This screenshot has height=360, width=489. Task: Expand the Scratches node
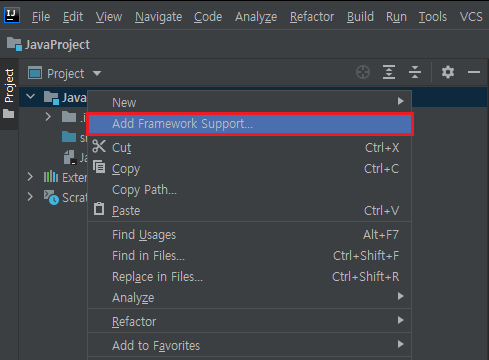click(x=30, y=197)
